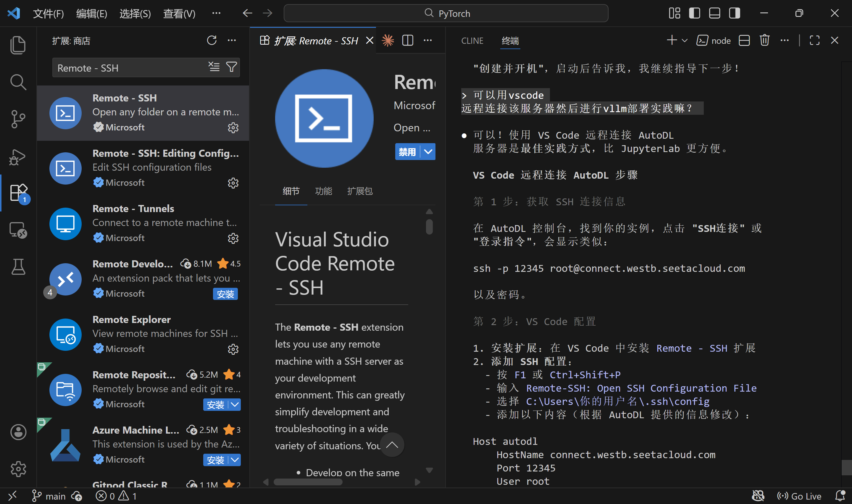Image resolution: width=852 pixels, height=504 pixels.
Task: Open Run and Debug view
Action: (x=18, y=157)
